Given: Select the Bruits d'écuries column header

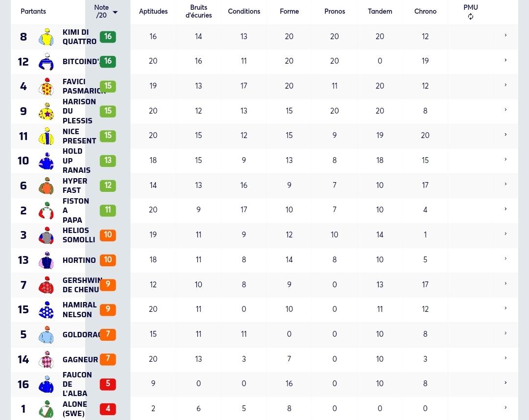Looking at the screenshot, I should click(x=198, y=11).
